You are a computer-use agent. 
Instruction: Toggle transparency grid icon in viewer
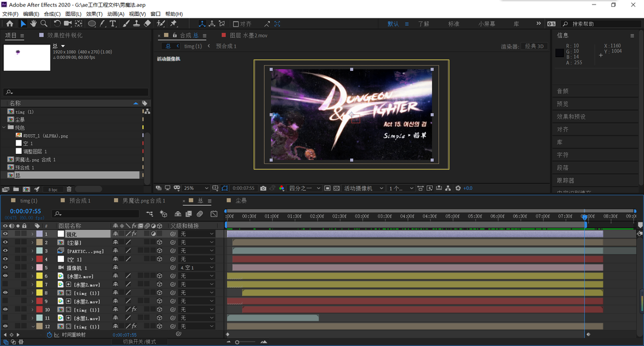pyautogui.click(x=336, y=188)
